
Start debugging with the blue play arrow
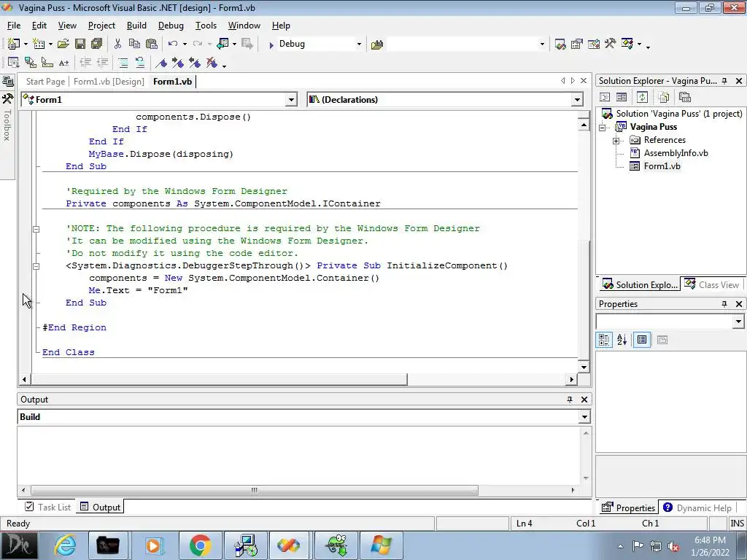tap(271, 44)
